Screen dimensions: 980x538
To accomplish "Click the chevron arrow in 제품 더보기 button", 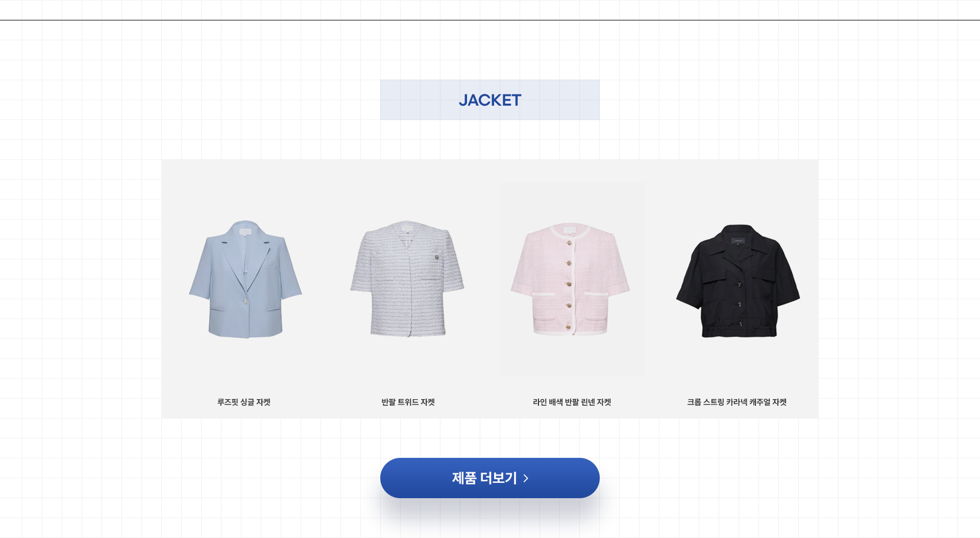I will 526,478.
